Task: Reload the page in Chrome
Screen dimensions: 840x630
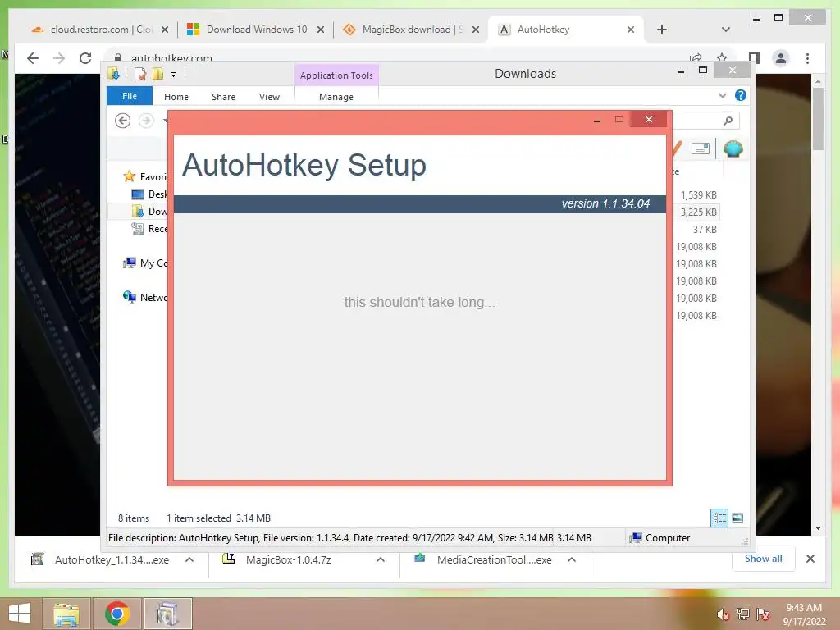Action: tap(85, 58)
